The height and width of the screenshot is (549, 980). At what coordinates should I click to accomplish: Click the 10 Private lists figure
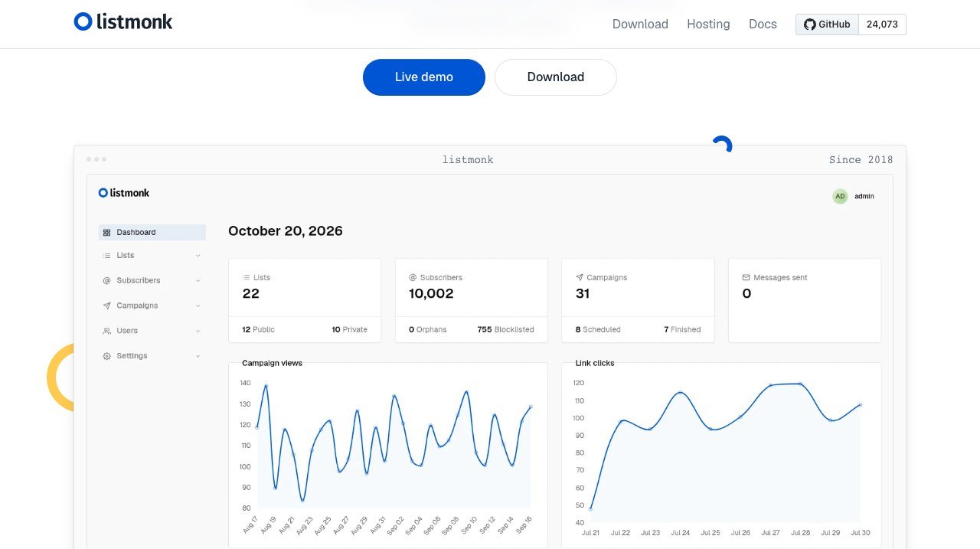coord(349,329)
